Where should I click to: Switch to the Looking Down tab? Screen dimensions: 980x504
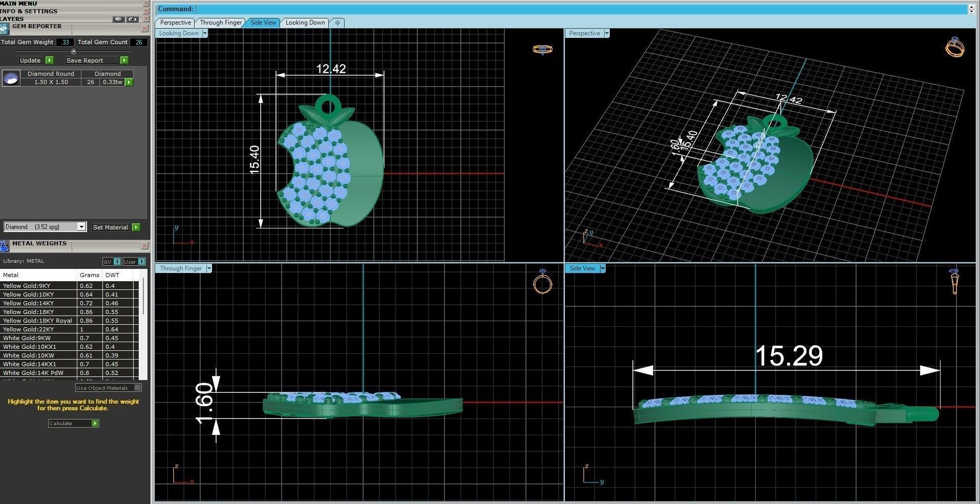pyautogui.click(x=305, y=23)
